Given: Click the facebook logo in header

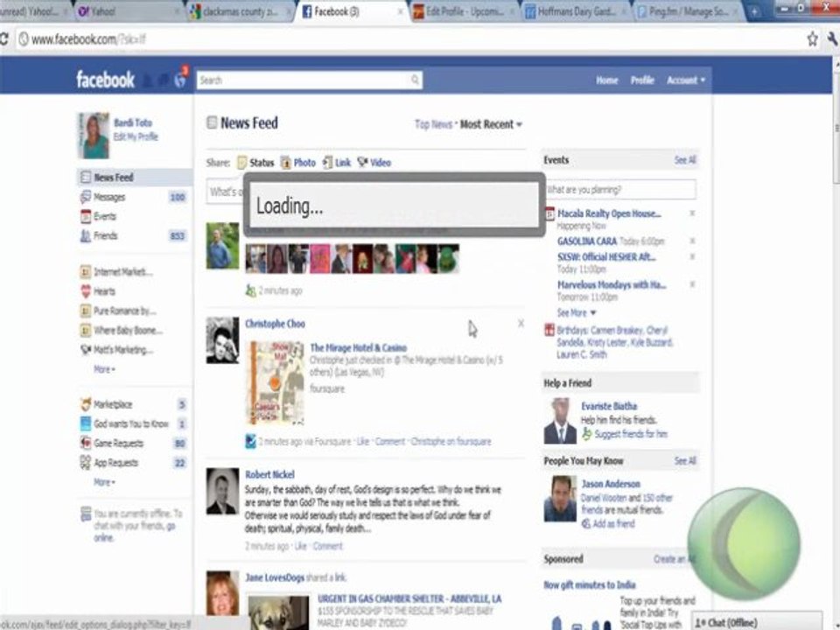Looking at the screenshot, I should (106, 80).
